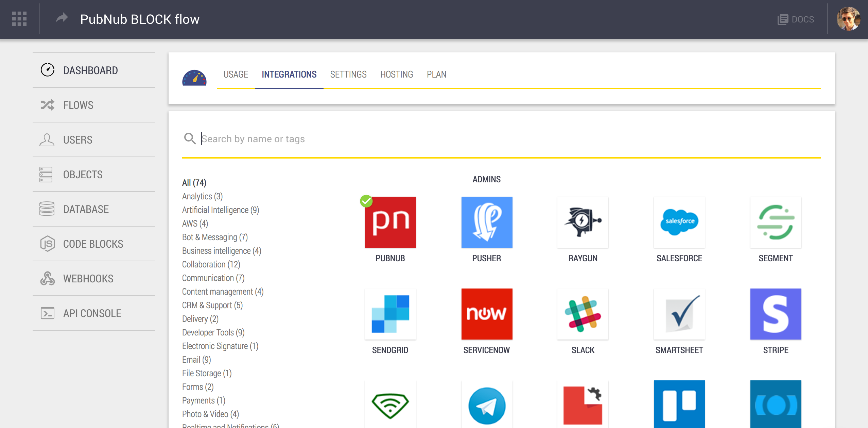Viewport: 868px width, 428px height.
Task: Open the Salesforce integration icon
Action: pos(679,222)
